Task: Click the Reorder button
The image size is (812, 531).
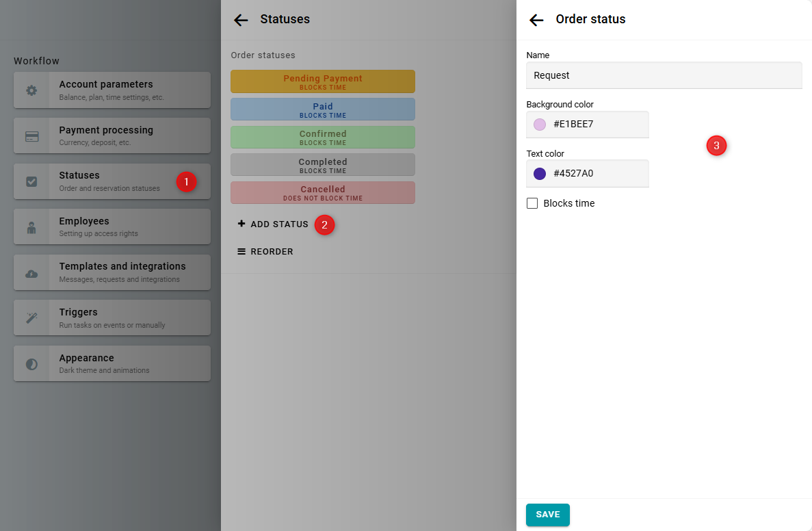Action: (265, 252)
